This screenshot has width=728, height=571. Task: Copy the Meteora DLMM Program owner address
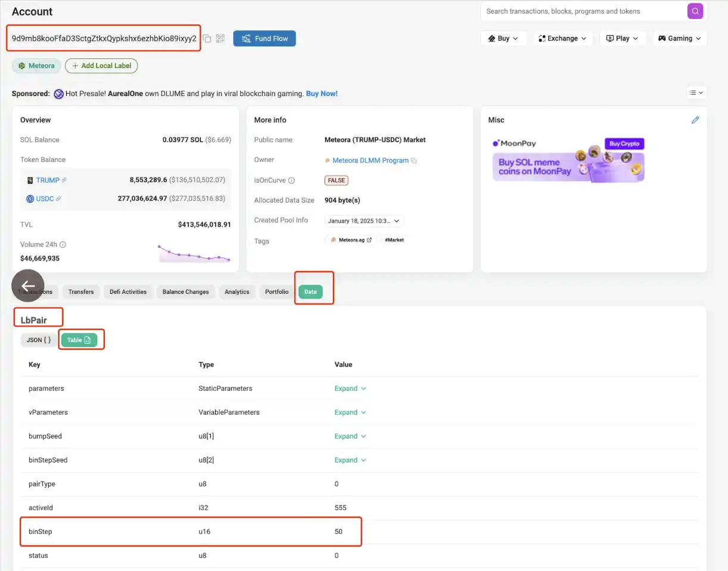coord(414,161)
